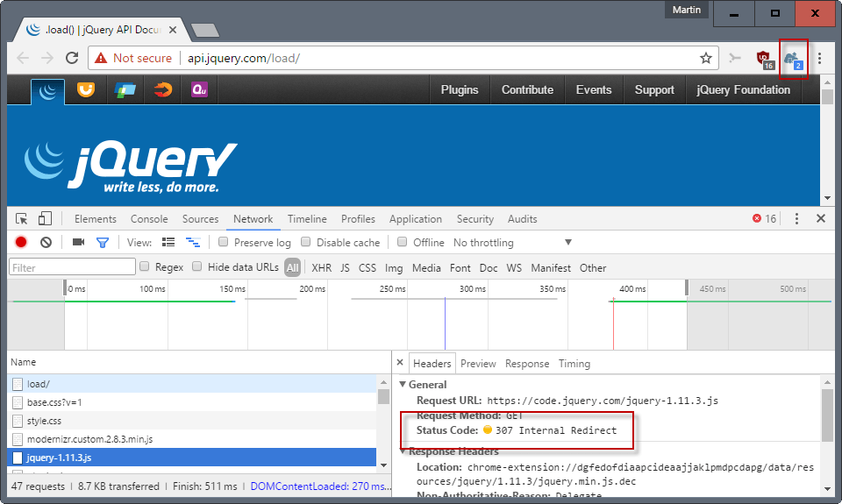
Task: Open the Decentraleyes extension icon
Action: click(x=793, y=59)
